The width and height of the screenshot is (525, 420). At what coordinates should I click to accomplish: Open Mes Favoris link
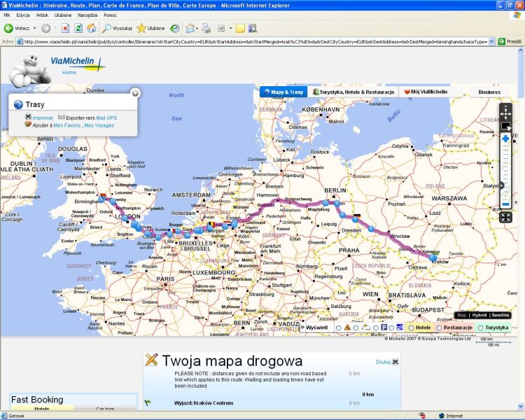pyautogui.click(x=67, y=125)
